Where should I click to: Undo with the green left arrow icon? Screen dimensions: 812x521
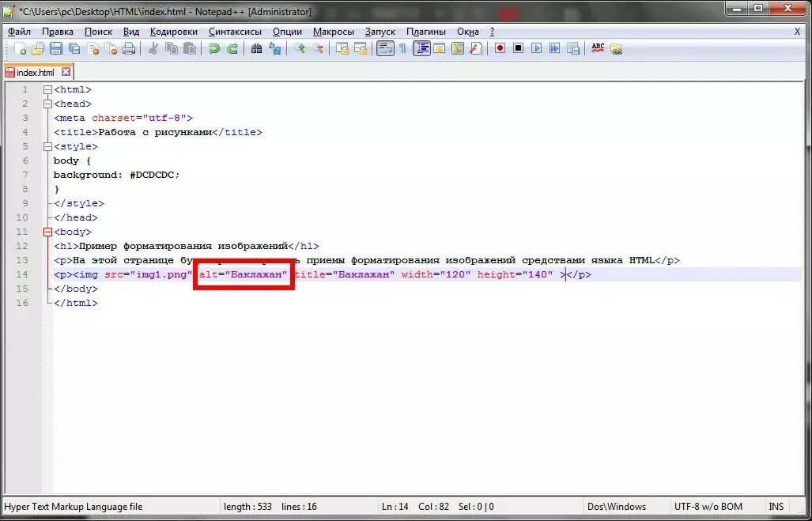pos(214,49)
